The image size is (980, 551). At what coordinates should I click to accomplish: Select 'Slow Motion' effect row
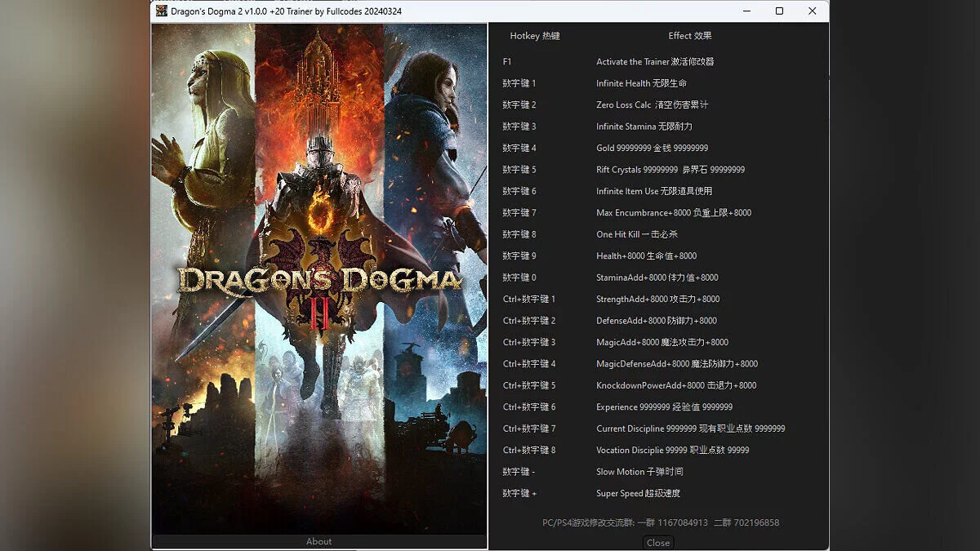(639, 472)
